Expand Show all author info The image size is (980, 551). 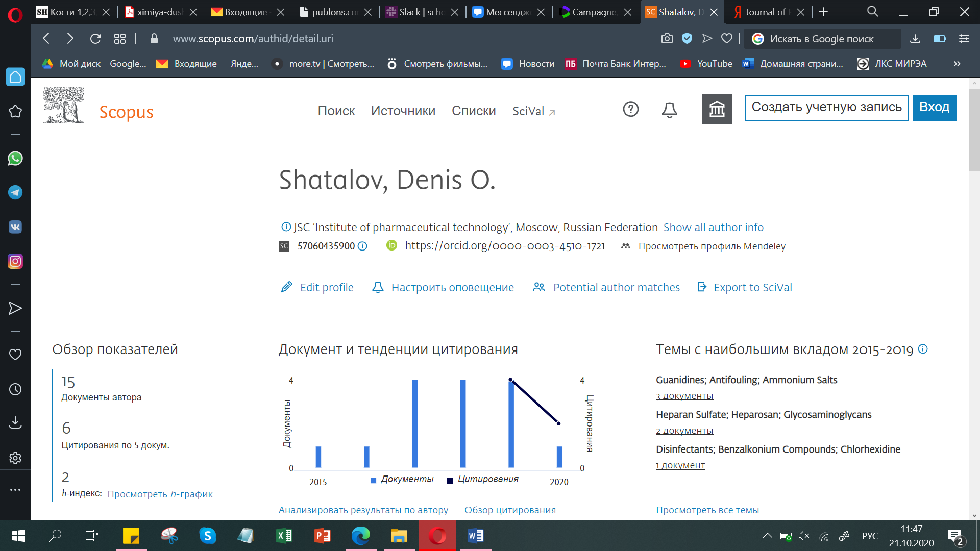713,228
